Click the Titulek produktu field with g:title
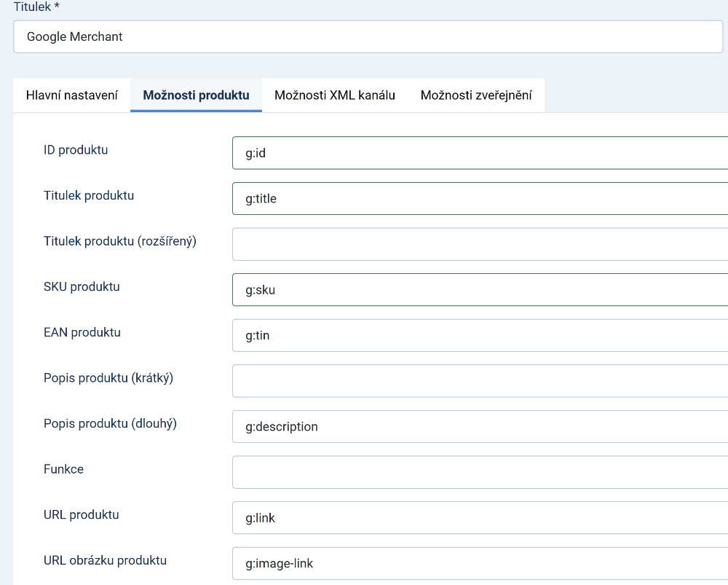 [x=479, y=198]
